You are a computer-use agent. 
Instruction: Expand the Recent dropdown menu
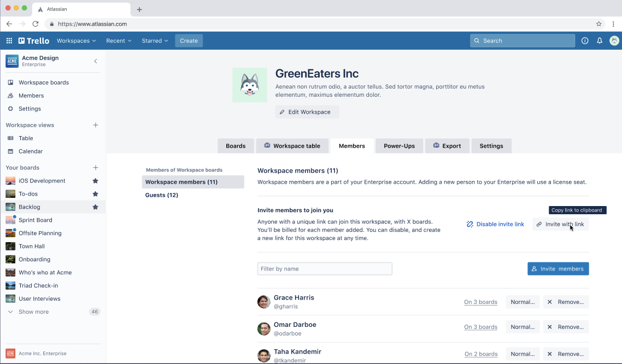(x=119, y=40)
